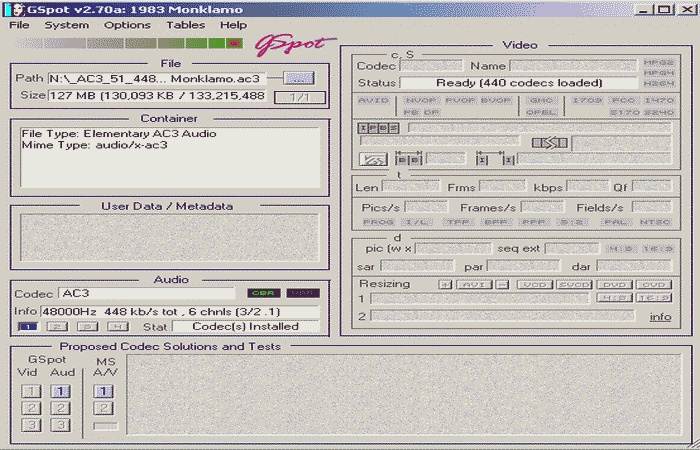Click the info link in Video panel

[660, 317]
